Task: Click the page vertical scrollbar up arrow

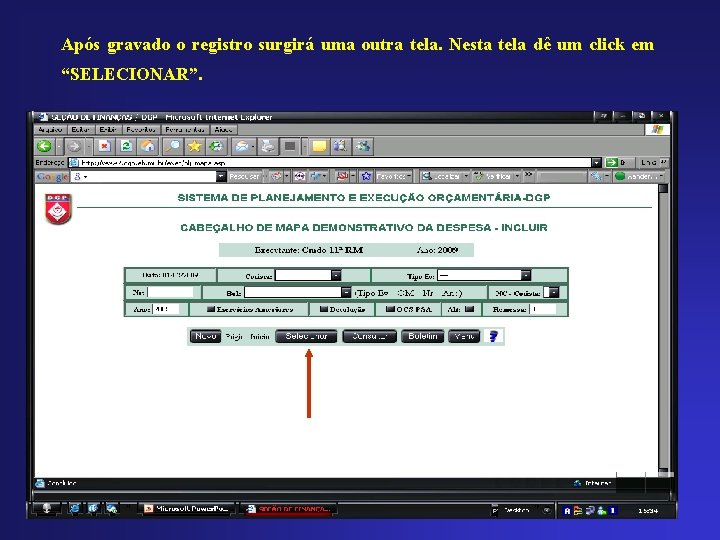Action: tap(663, 189)
